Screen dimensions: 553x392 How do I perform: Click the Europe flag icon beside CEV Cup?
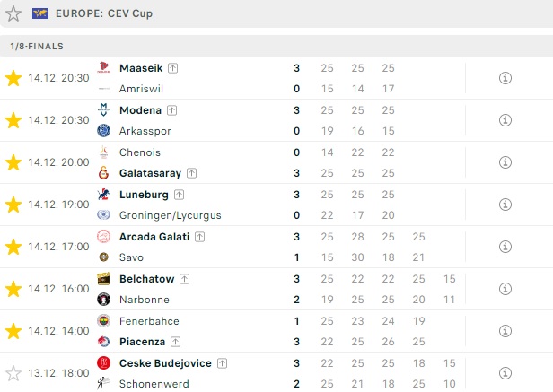click(x=40, y=13)
